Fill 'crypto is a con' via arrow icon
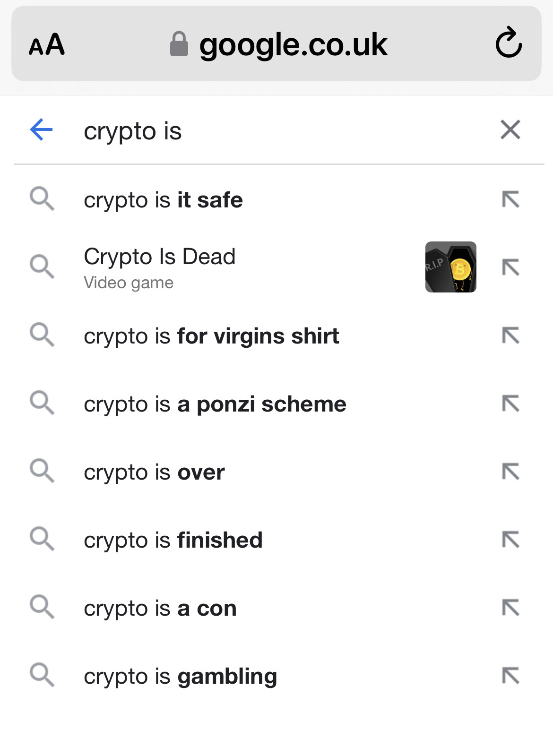Viewport: 553px width, 756px height. (x=510, y=608)
